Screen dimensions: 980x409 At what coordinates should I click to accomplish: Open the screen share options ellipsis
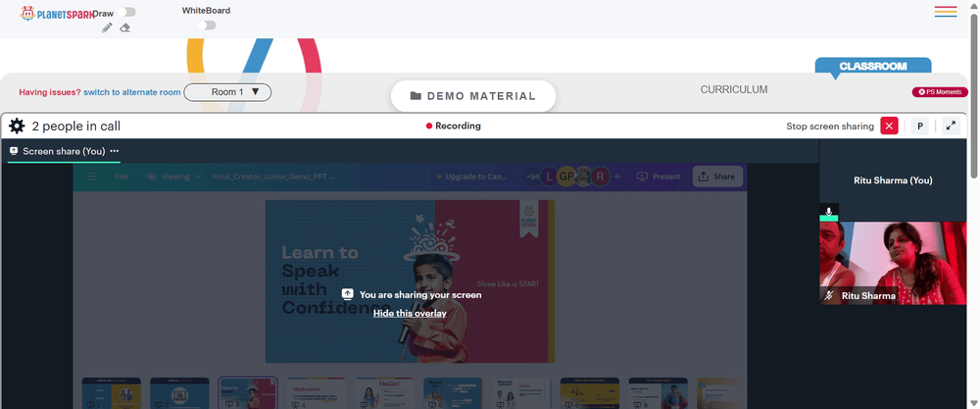point(115,151)
